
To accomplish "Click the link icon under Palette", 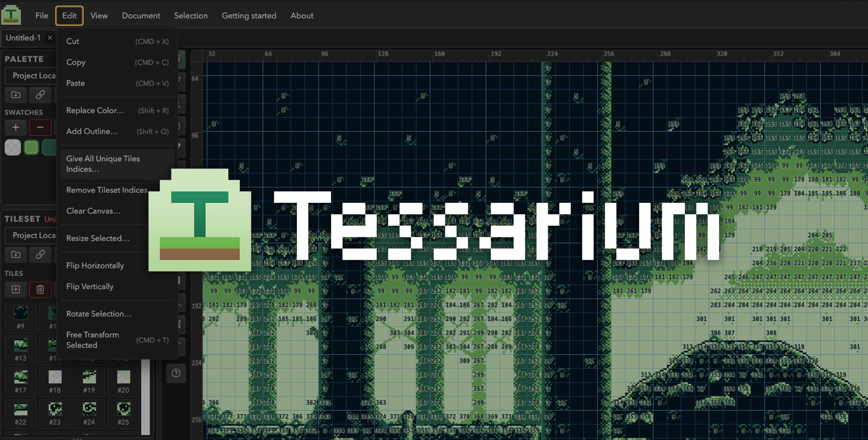I will (x=40, y=95).
